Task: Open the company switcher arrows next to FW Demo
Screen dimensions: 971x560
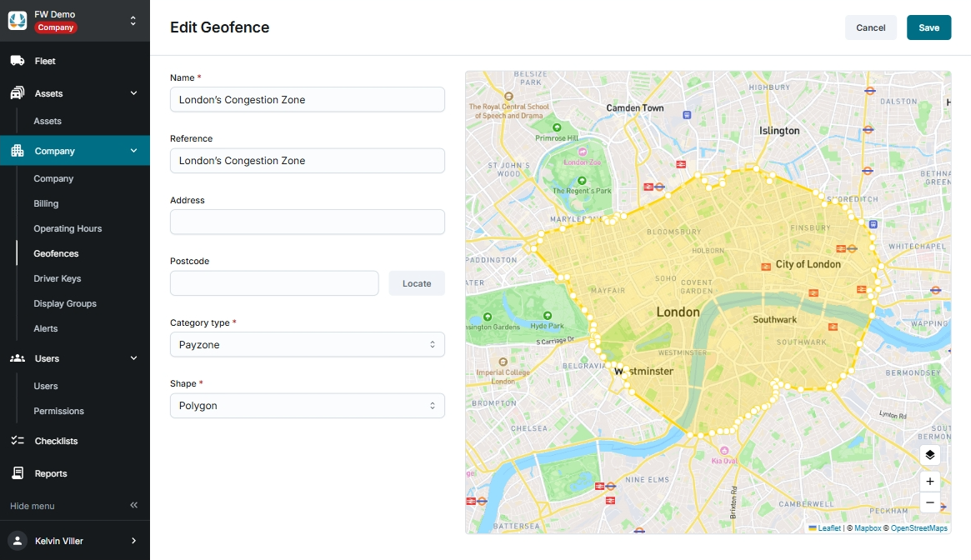Action: pos(133,21)
